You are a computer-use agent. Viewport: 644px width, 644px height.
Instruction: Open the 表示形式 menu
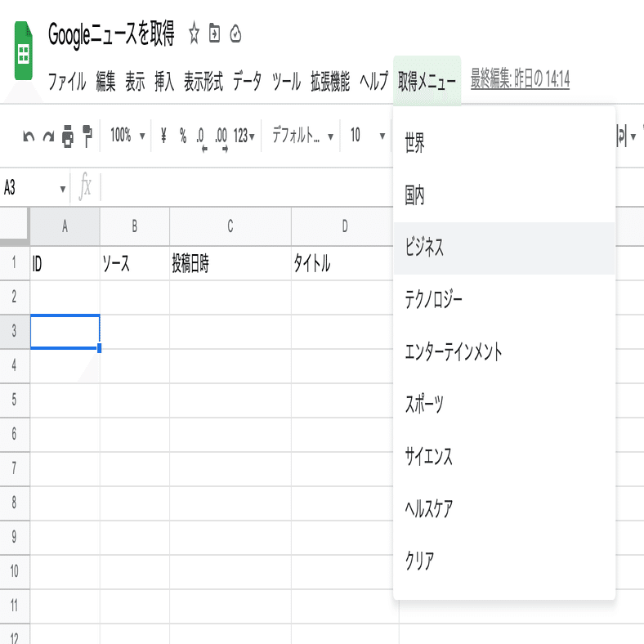point(203,81)
